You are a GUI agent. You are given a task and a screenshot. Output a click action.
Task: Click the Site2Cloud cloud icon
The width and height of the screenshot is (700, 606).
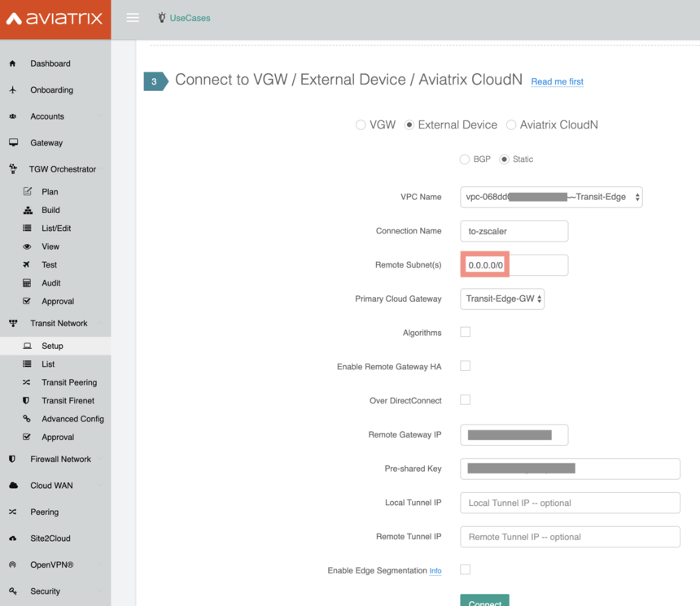click(x=12, y=538)
